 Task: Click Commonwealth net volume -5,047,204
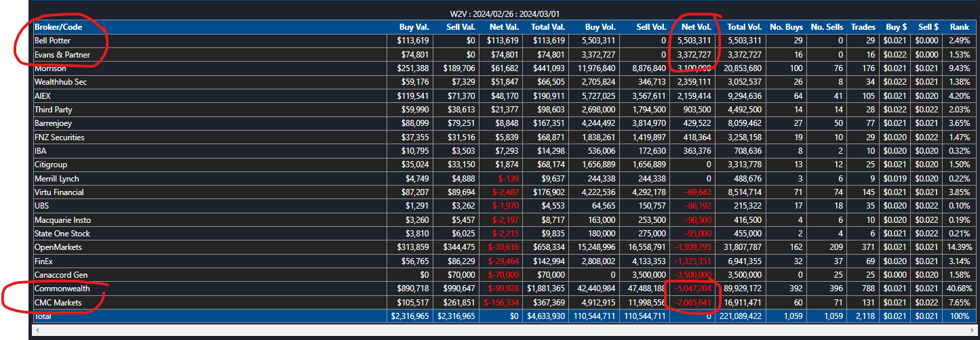[691, 289]
